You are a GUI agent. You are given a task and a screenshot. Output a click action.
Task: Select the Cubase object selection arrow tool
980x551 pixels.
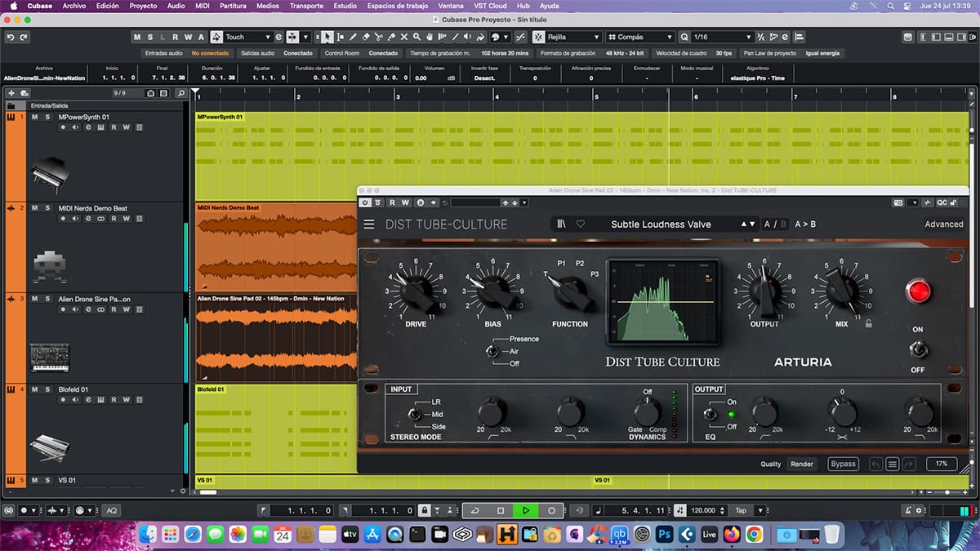pos(327,37)
